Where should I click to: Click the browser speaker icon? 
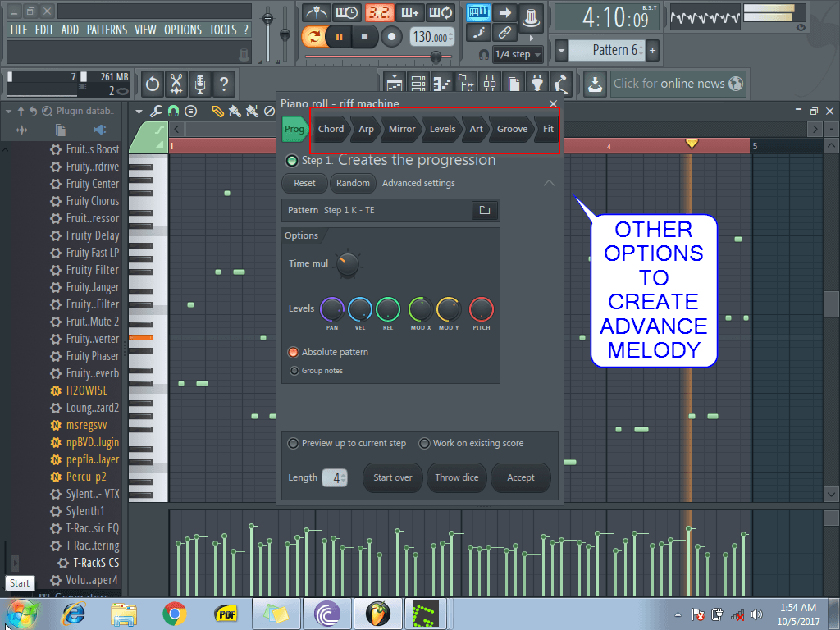100,130
